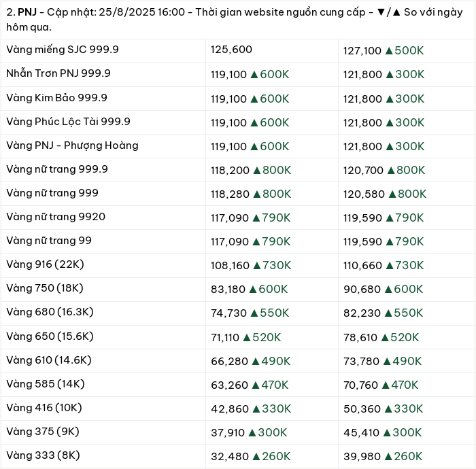Click up arrow beside 118,200 buy price

(257, 171)
